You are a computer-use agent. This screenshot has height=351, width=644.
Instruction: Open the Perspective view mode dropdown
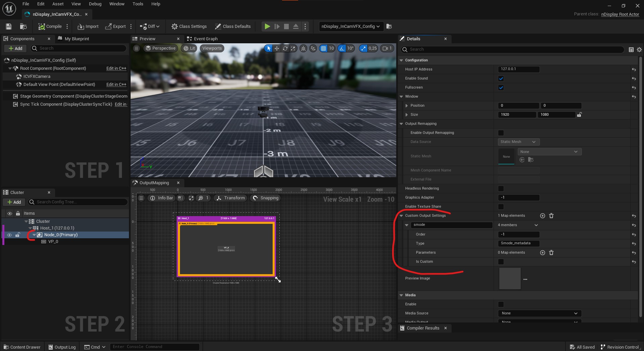pyautogui.click(x=160, y=48)
